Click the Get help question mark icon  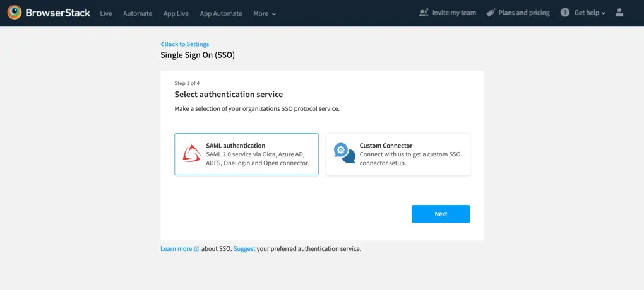pyautogui.click(x=565, y=13)
